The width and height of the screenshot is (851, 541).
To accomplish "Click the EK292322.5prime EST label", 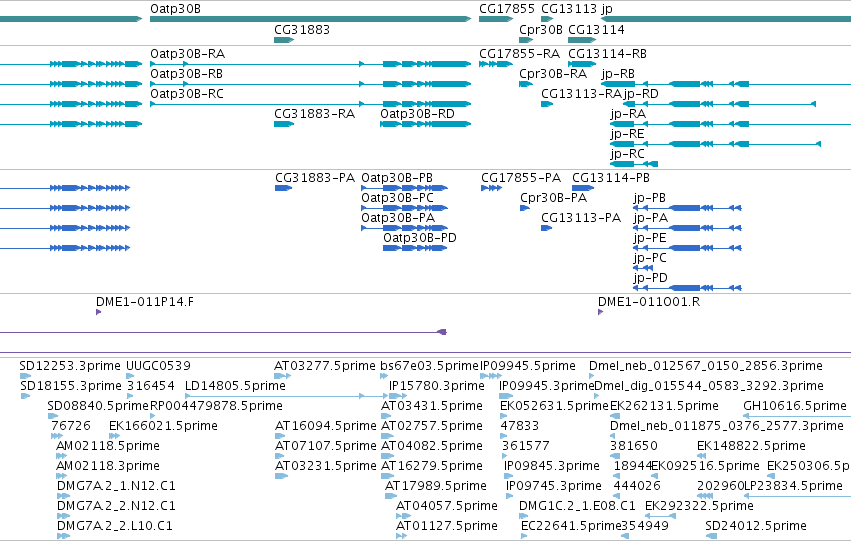I will click(x=700, y=507).
